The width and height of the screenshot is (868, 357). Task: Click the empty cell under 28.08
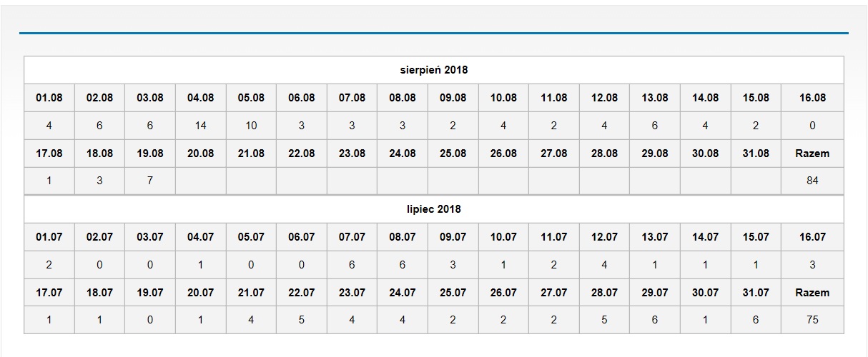pyautogui.click(x=604, y=181)
